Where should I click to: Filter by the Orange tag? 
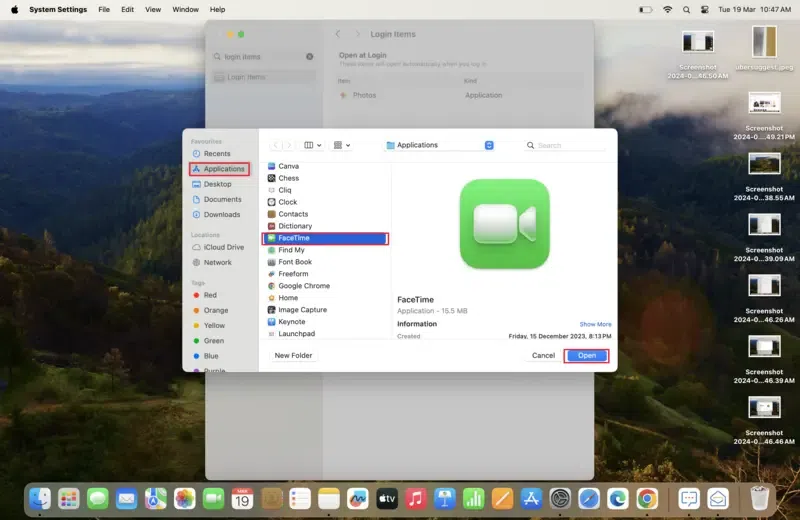pyautogui.click(x=210, y=310)
